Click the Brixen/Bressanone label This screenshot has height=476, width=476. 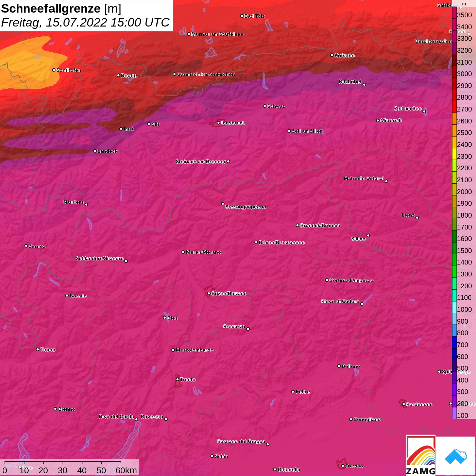[x=282, y=242]
